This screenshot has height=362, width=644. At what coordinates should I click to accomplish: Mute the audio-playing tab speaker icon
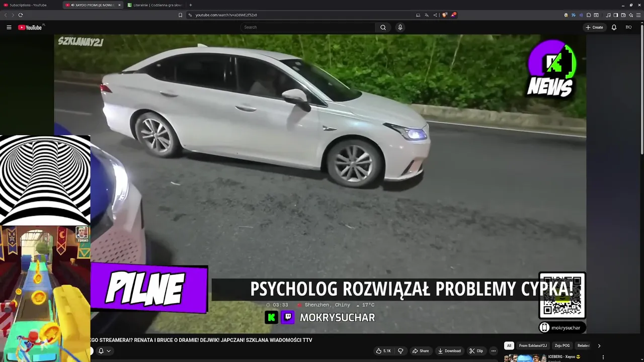pyautogui.click(x=73, y=5)
